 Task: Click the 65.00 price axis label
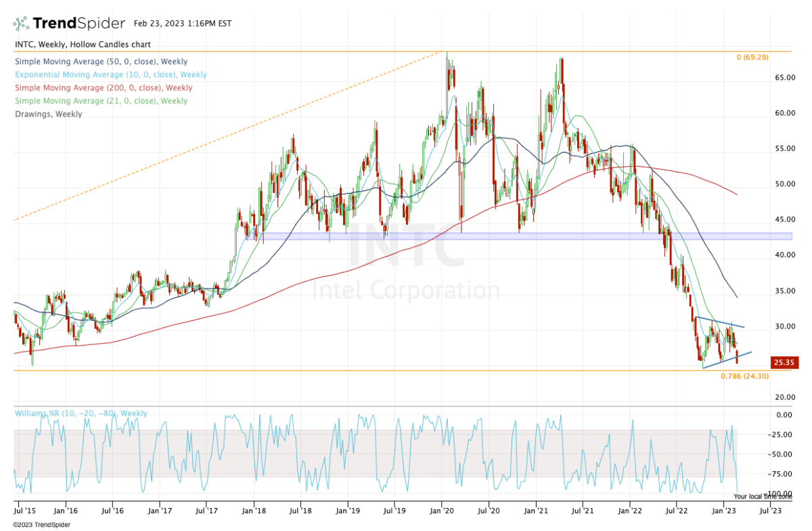click(x=784, y=78)
